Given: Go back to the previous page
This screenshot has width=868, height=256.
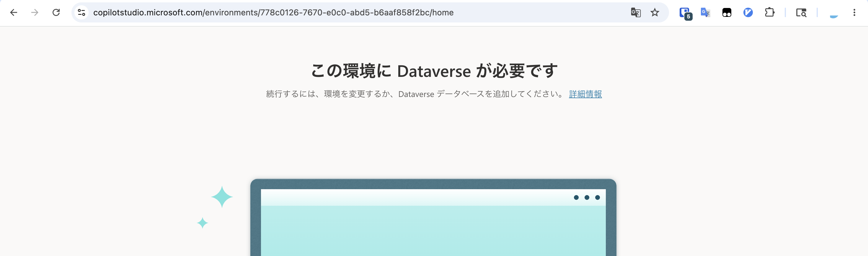Looking at the screenshot, I should [14, 12].
